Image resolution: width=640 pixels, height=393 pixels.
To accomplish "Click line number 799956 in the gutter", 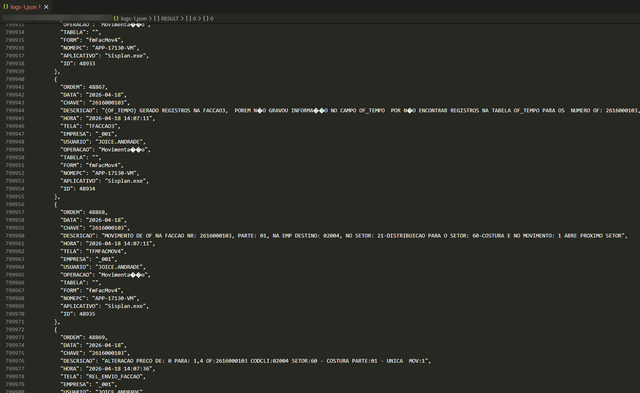I will 15,204.
